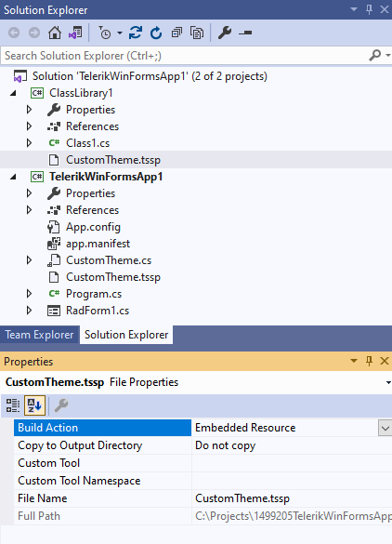The height and width of the screenshot is (544, 392).
Task: Select the Solution 'TelerikWinFormsApp1' node
Action: click(150, 76)
